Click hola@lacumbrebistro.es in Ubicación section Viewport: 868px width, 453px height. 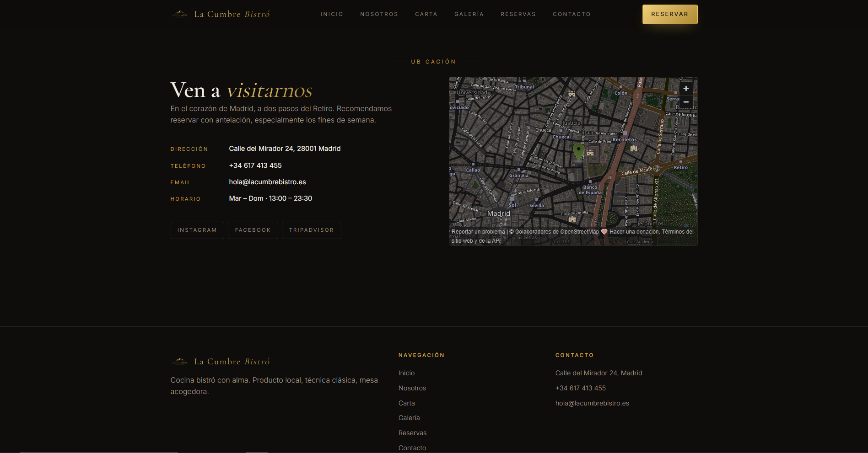pos(267,182)
